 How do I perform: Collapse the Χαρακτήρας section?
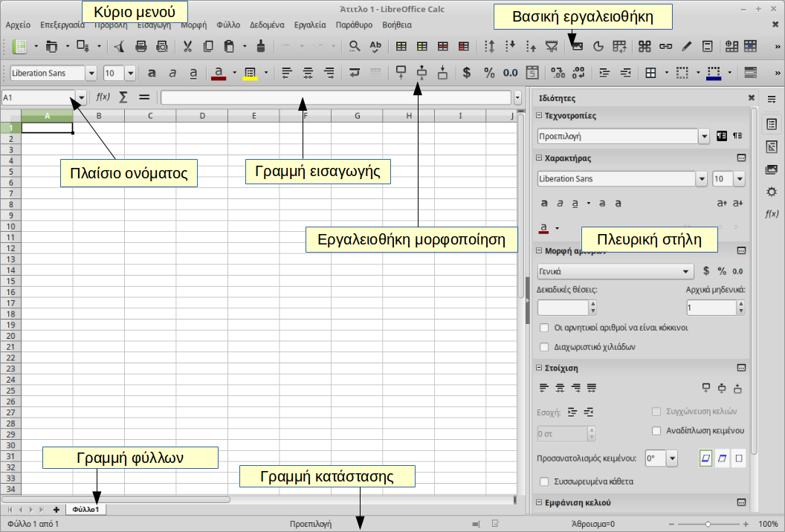pos(539,158)
